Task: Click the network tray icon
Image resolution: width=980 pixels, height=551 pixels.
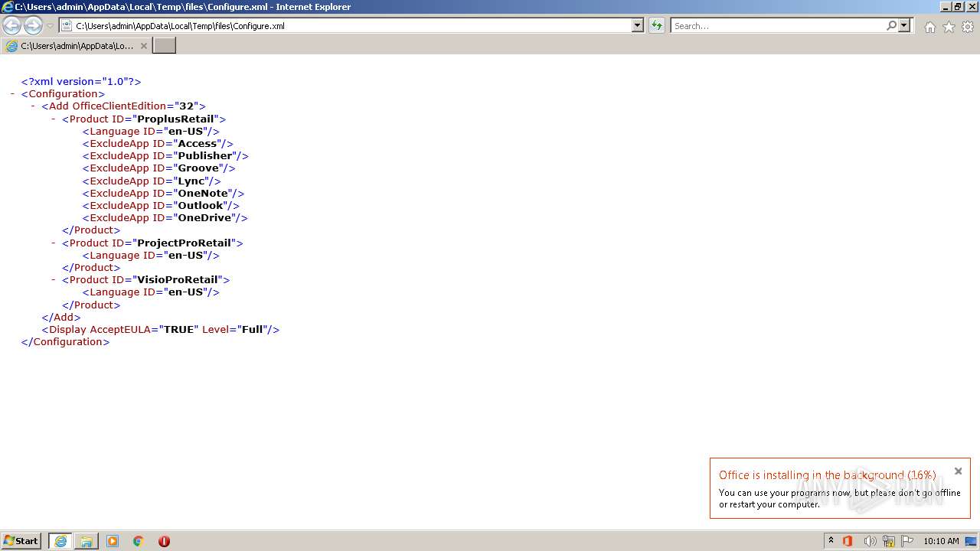Action: pos(889,541)
